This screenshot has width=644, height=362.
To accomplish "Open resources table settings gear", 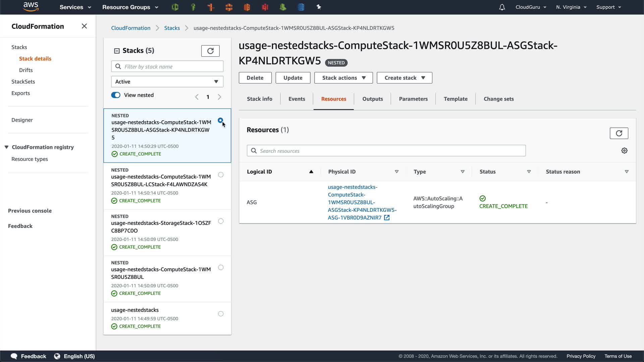I will pos(624,151).
